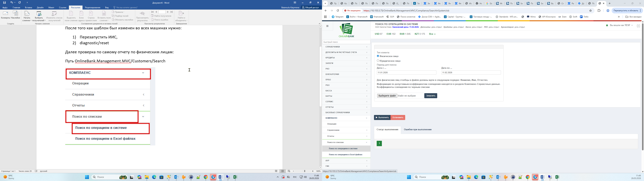The height and width of the screenshot is (181, 644).
Task: Click the Chrome page reload icon
Action: 338,11
